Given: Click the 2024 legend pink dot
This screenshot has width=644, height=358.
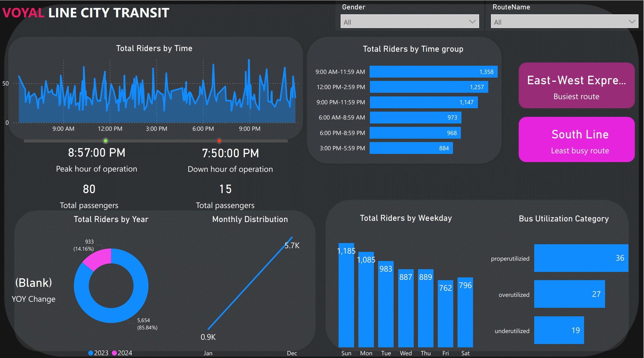Looking at the screenshot, I should pos(114,353).
